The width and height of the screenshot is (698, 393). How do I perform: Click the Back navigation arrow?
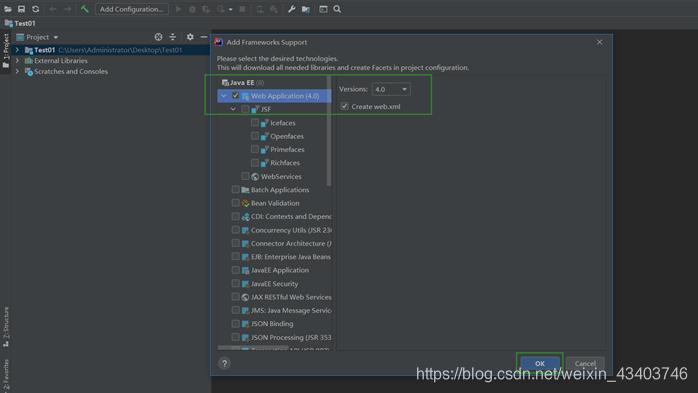pyautogui.click(x=53, y=9)
